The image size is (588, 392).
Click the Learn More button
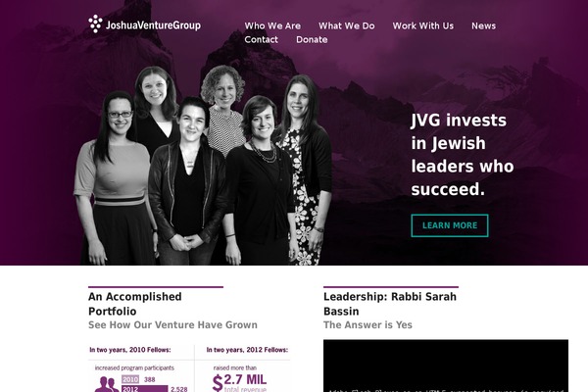pyautogui.click(x=450, y=225)
